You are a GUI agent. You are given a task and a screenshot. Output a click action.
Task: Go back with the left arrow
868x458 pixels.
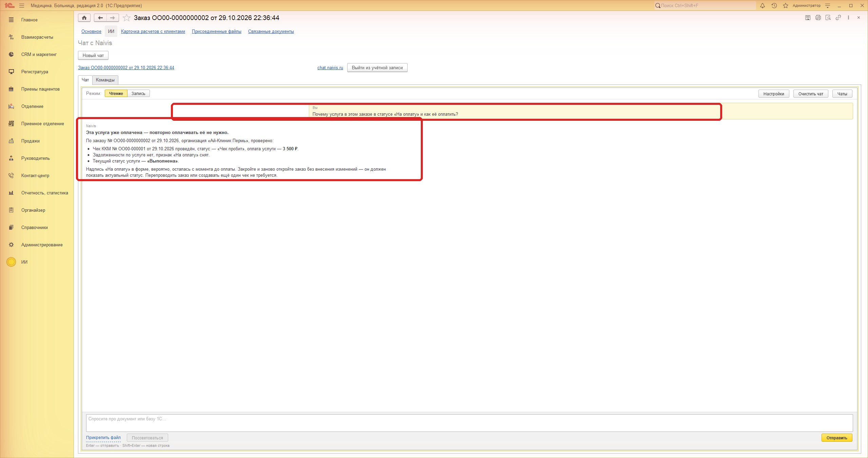click(x=100, y=18)
